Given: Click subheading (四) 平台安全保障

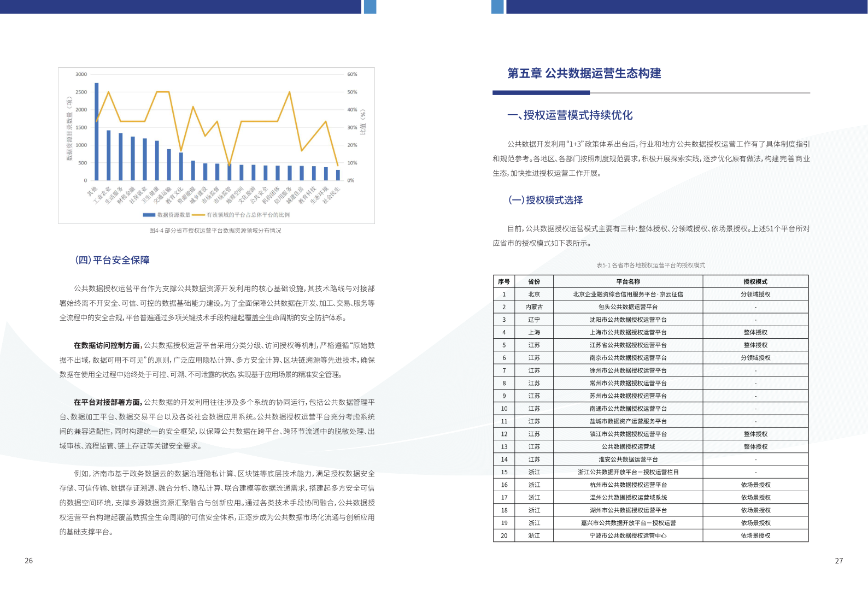Looking at the screenshot, I should 112,260.
